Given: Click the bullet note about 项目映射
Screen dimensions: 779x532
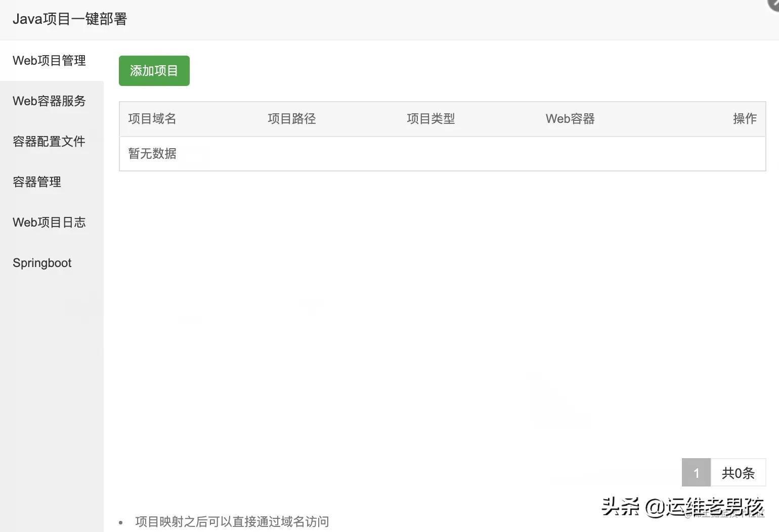Looking at the screenshot, I should 232,521.
